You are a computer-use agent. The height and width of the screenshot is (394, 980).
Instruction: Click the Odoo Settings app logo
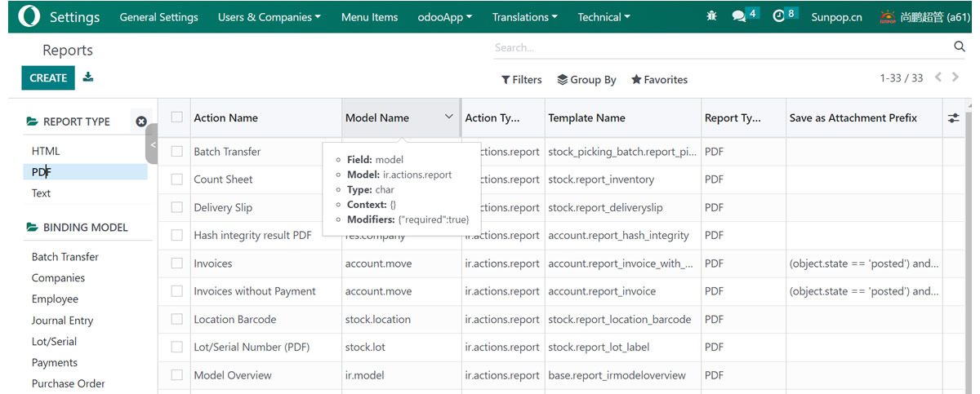tap(29, 16)
